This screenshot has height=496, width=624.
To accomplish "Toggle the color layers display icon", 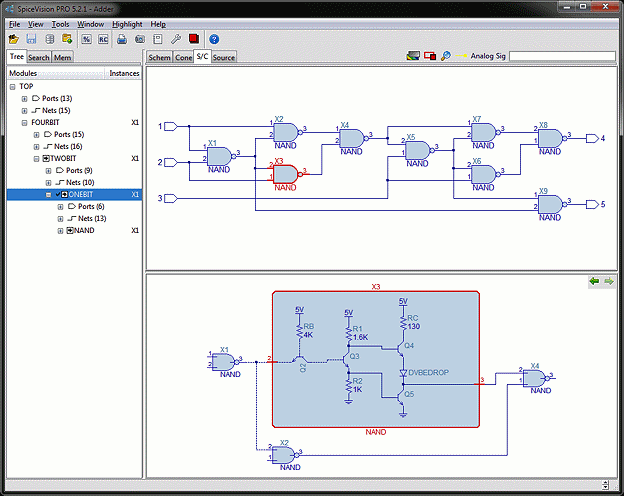I will pyautogui.click(x=413, y=56).
